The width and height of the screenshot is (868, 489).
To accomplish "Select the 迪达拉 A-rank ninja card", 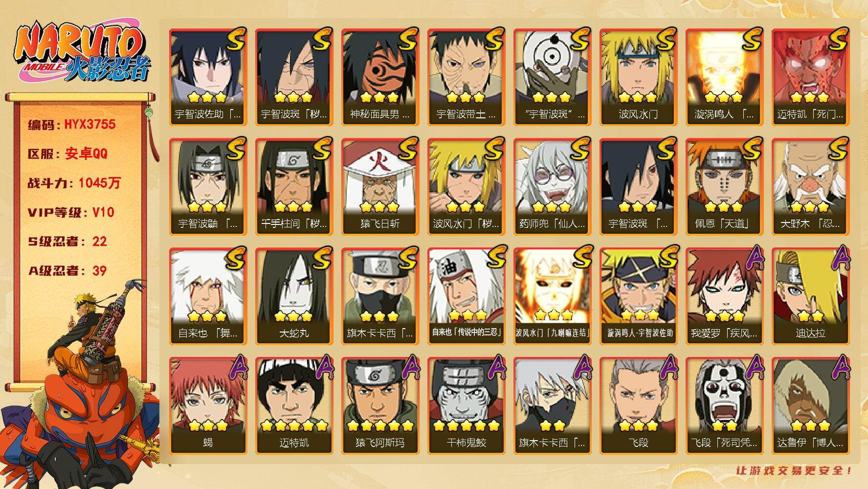I will (x=810, y=296).
